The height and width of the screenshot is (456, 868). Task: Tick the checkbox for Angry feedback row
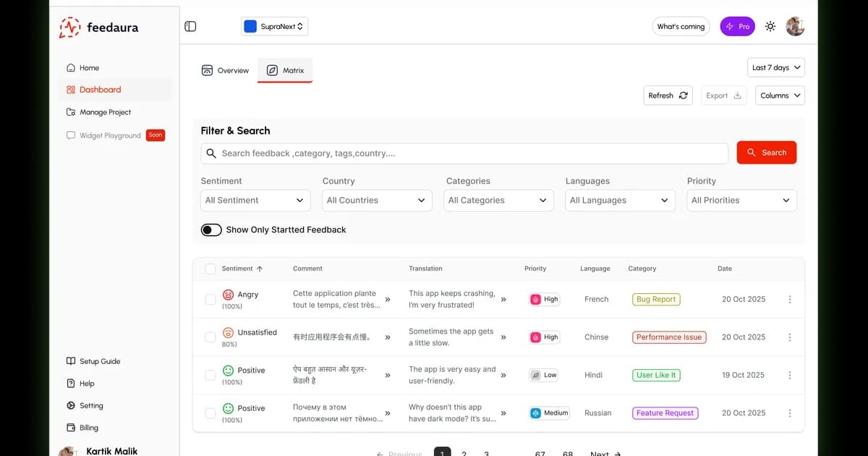[210, 300]
